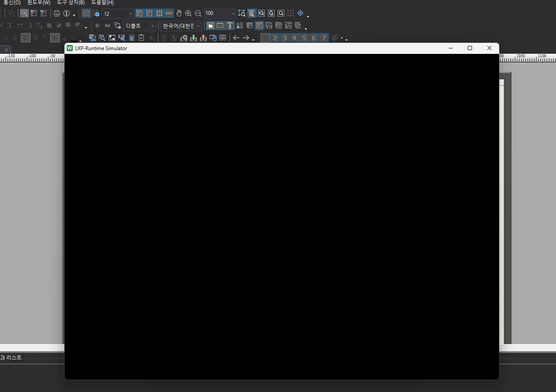
Task: Open the 디폴트 dropdown
Action: point(140,26)
